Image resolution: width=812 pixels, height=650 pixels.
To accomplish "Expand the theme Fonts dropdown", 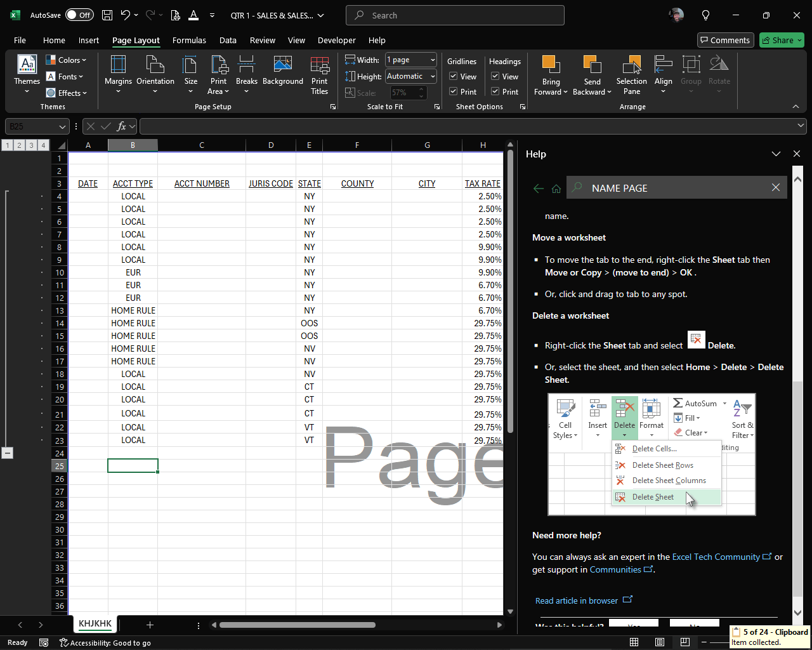I will (65, 77).
